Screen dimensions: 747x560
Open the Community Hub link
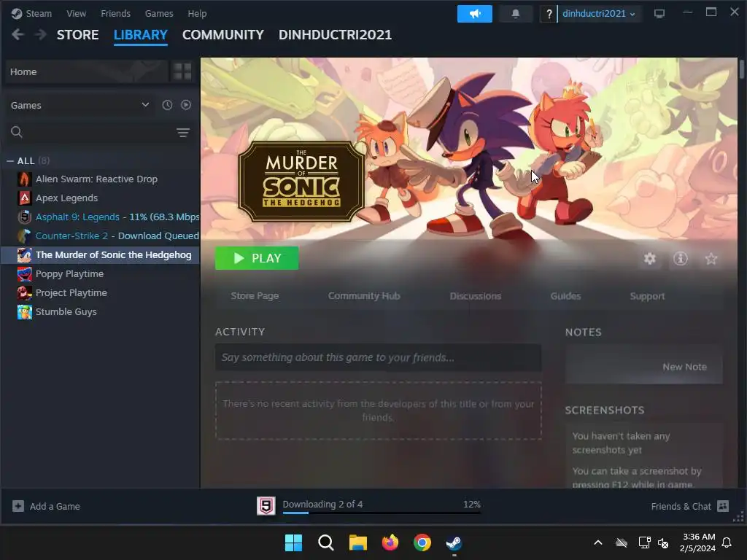pos(364,296)
